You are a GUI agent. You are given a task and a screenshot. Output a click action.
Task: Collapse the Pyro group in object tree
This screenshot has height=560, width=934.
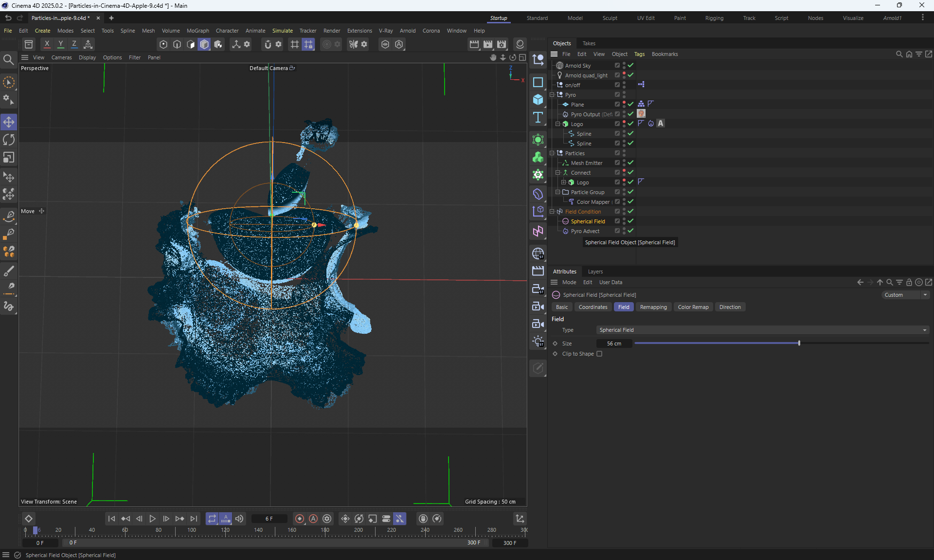(552, 95)
